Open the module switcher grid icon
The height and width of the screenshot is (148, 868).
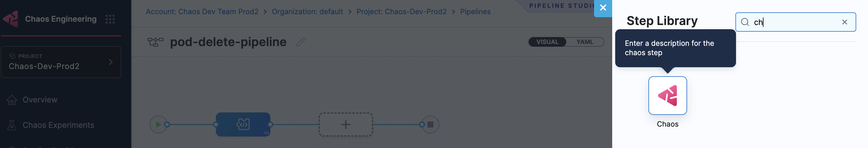point(110,19)
